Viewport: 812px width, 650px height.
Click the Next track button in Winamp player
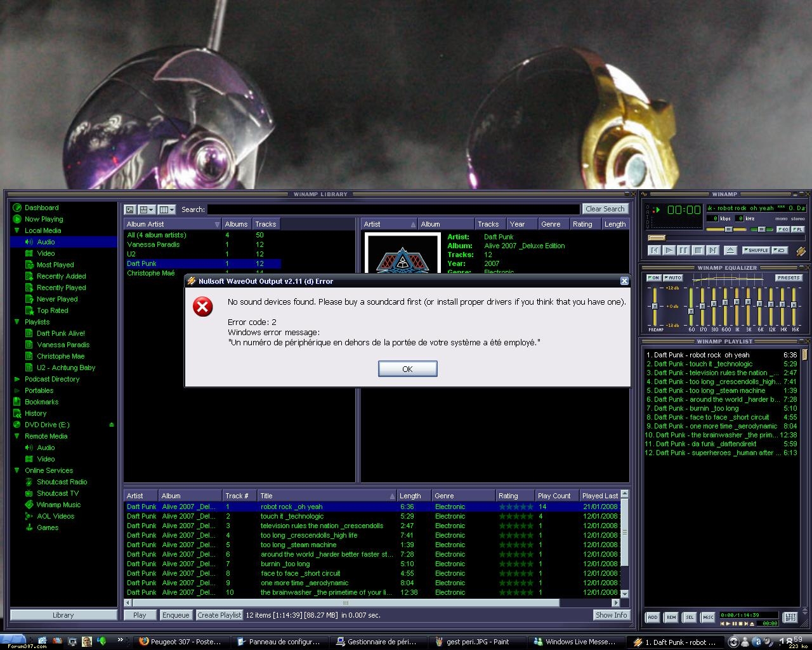pos(713,250)
